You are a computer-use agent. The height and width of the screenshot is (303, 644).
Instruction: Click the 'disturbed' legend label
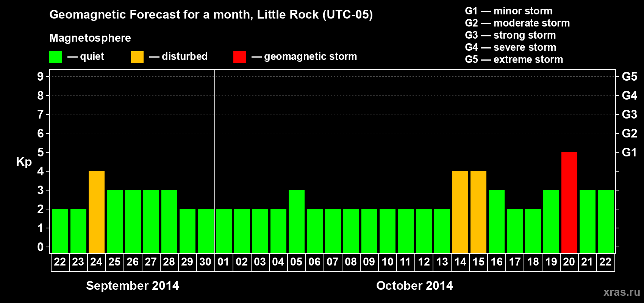point(184,56)
